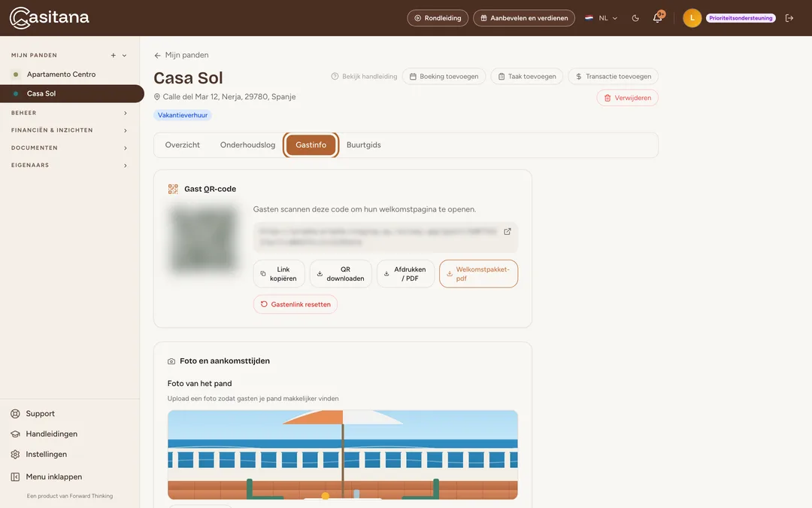Toggle dark mode moon icon
This screenshot has height=508, width=812.
[635, 18]
